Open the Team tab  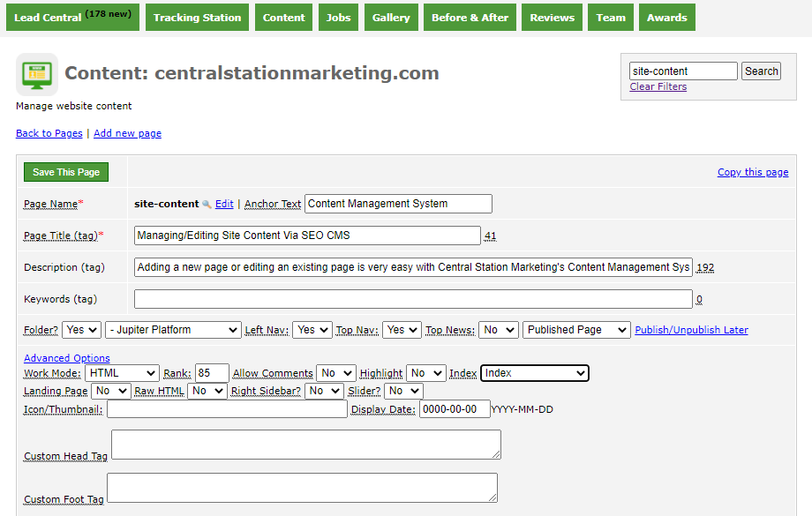click(611, 17)
